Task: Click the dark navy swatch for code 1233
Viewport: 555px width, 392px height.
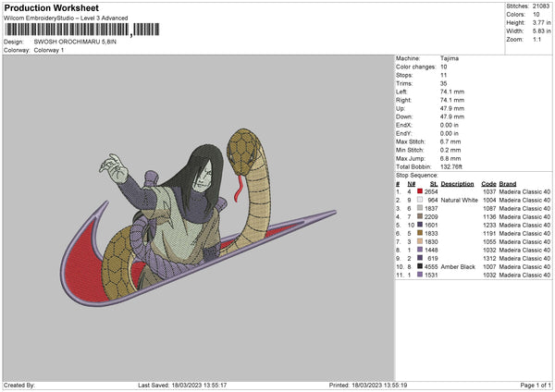Action: 422,225
